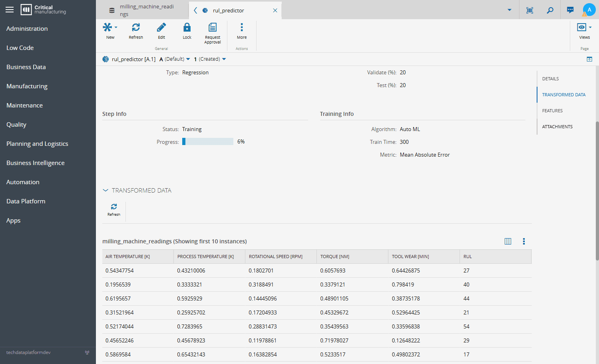
Task: Click the training Progress bar
Action: point(208,142)
